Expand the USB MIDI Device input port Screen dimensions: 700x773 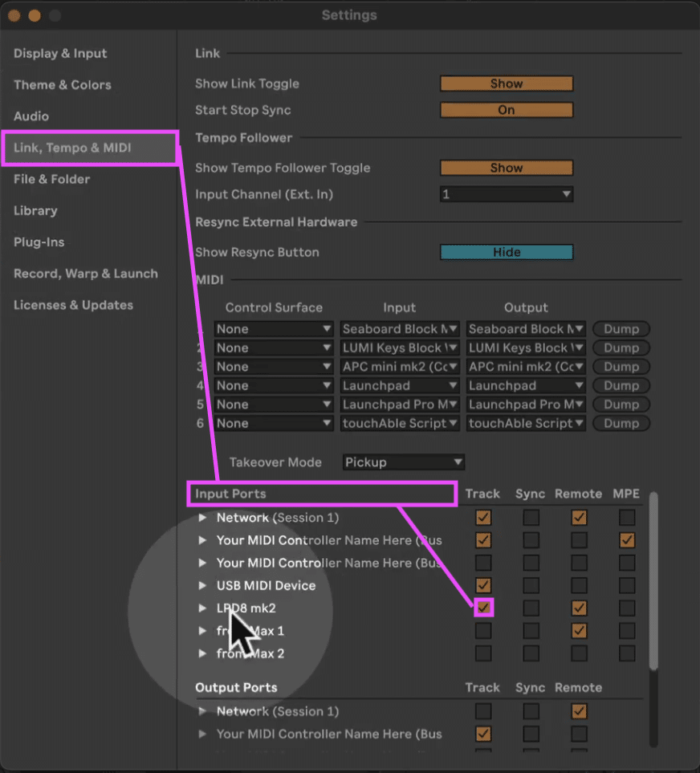pos(202,586)
